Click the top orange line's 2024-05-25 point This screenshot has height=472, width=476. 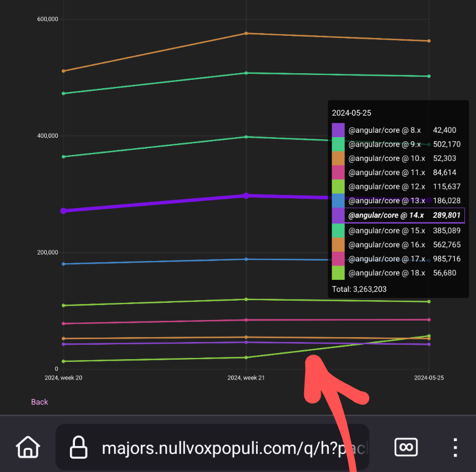[x=429, y=41]
